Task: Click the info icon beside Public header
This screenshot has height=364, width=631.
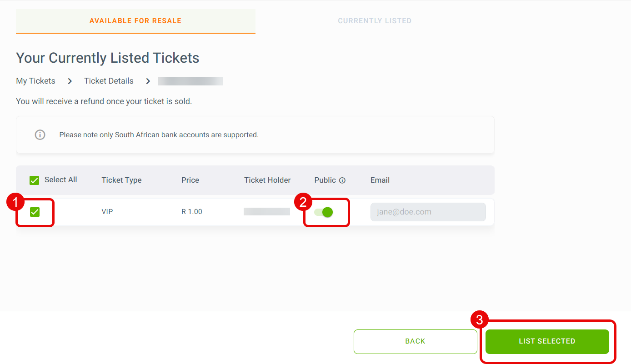Action: 342,180
